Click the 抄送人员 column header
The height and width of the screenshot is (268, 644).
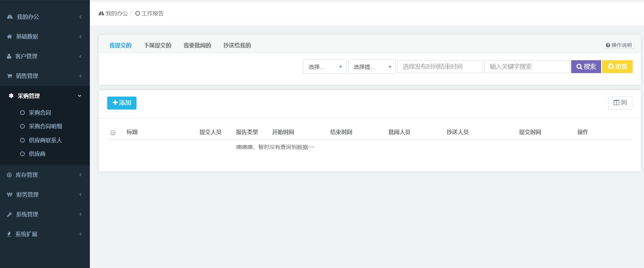click(457, 132)
